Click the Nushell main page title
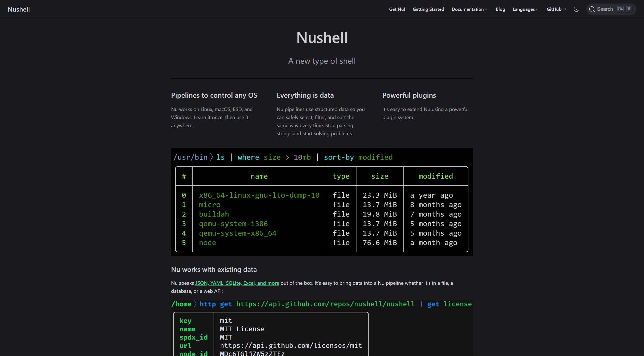 coord(322,38)
